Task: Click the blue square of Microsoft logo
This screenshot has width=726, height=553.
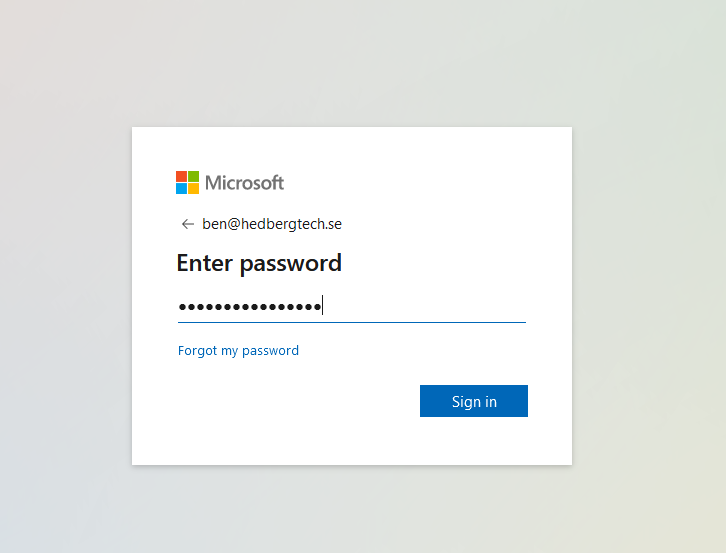Action: pyautogui.click(x=182, y=189)
